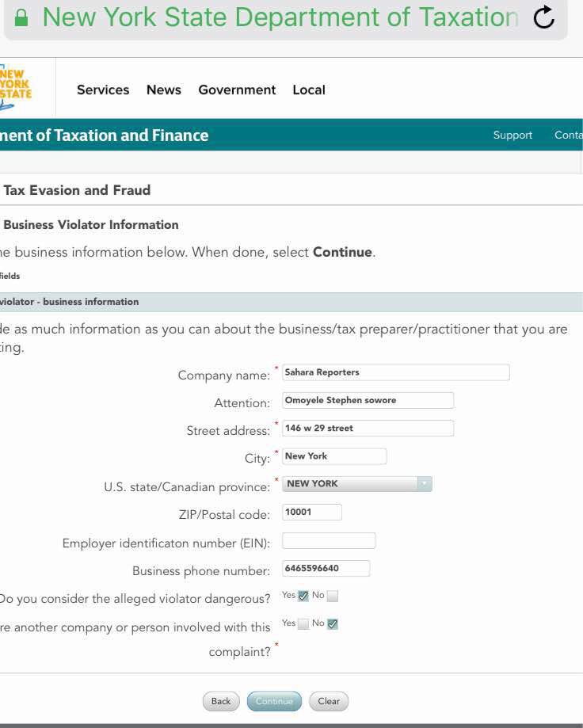Click the Continue button

point(274,701)
